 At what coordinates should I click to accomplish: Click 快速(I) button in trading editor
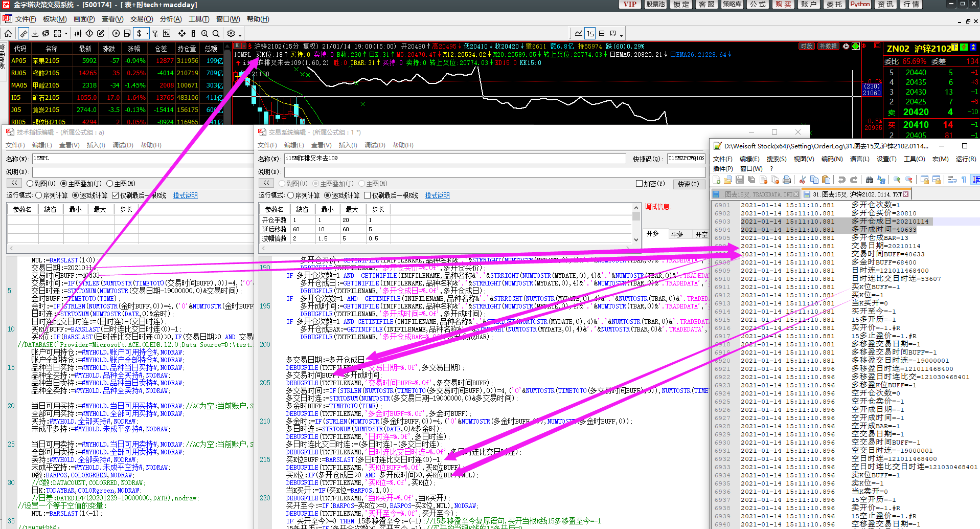click(x=689, y=184)
